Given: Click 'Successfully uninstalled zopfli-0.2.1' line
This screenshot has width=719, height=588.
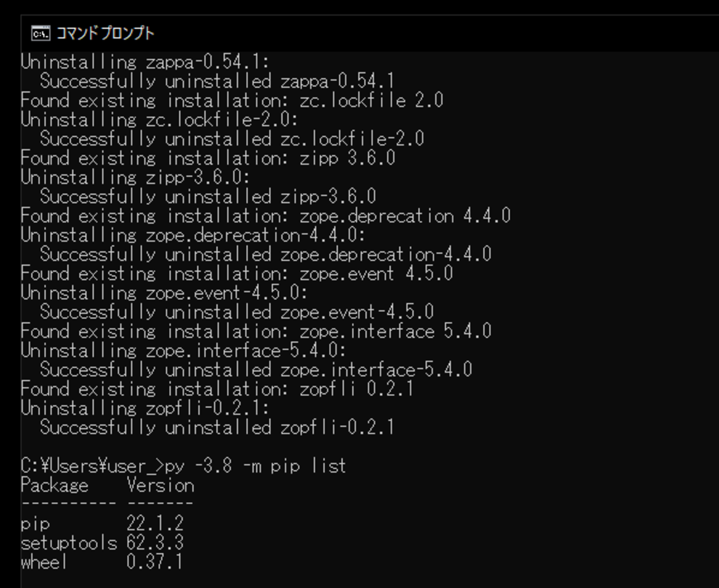Looking at the screenshot, I should (217, 427).
